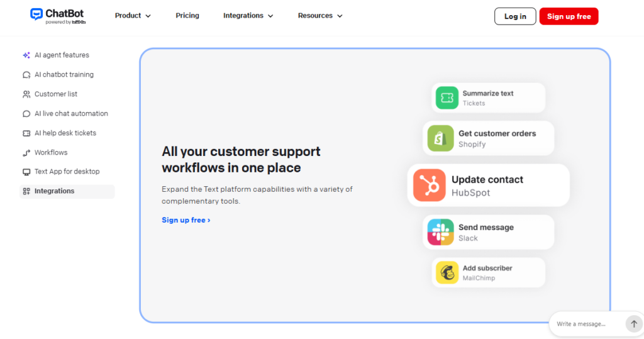Click the Log in button
644x339 pixels.
(515, 16)
